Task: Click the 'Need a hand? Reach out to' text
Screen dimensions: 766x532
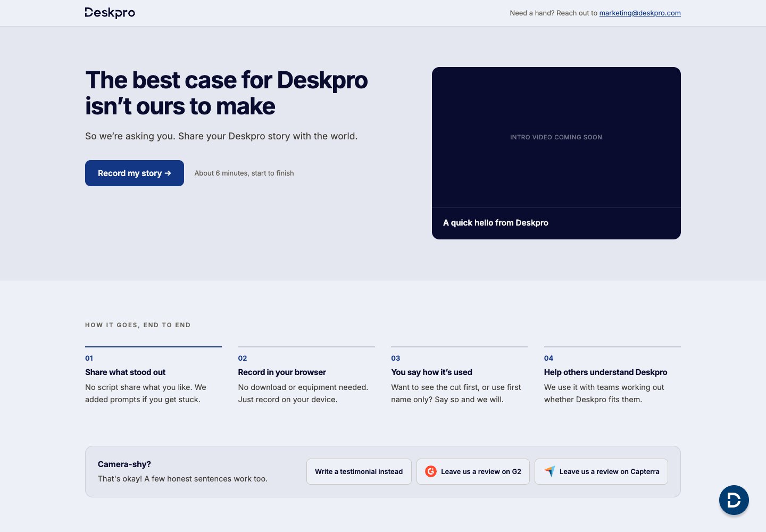Action: click(553, 13)
